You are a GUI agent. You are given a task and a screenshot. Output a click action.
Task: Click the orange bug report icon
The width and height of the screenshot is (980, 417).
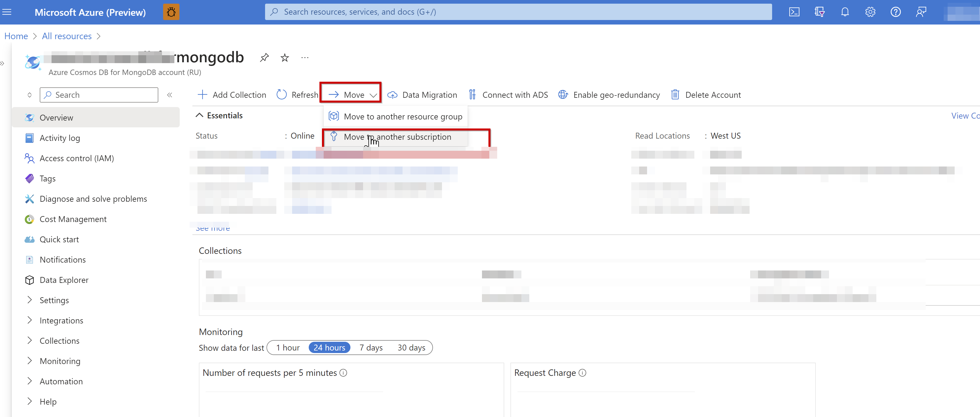[x=171, y=12]
